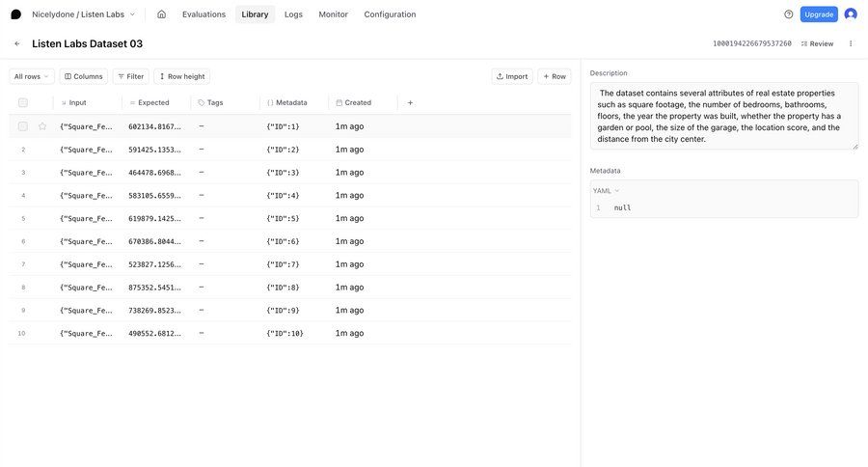Add a column with the plus icon

[410, 102]
